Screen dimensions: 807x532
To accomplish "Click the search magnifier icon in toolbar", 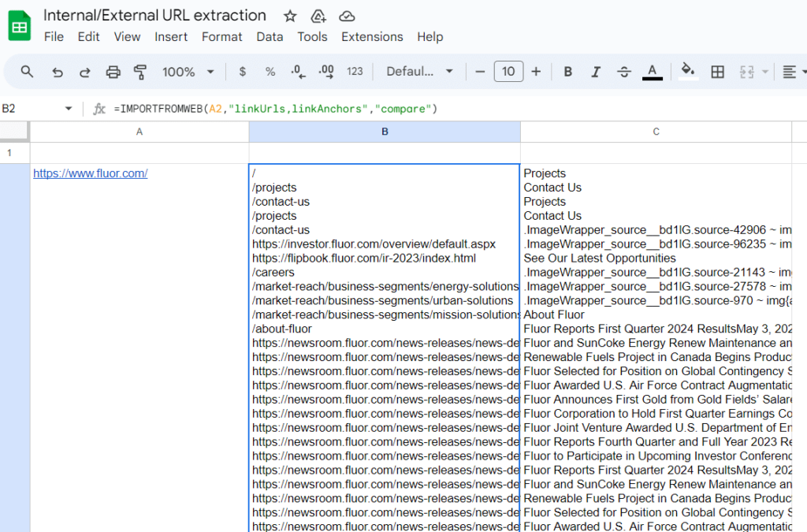I will (x=27, y=72).
